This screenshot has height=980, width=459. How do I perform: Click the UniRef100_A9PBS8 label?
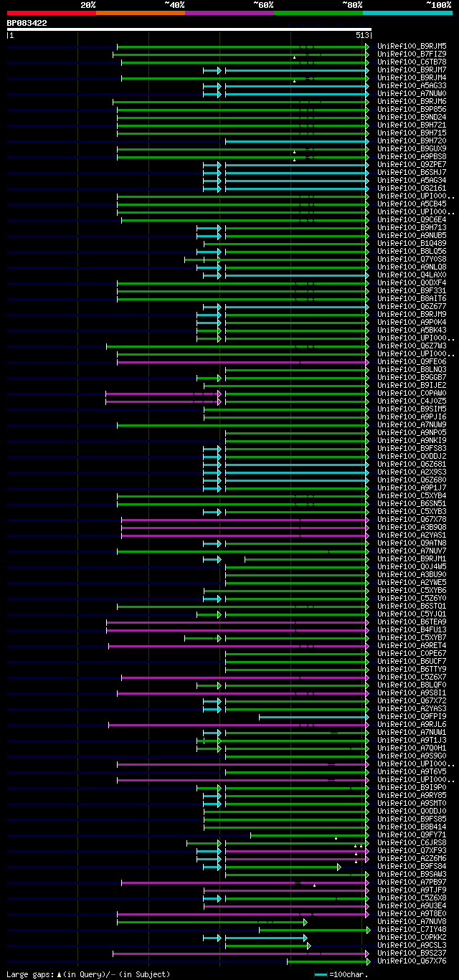click(412, 156)
